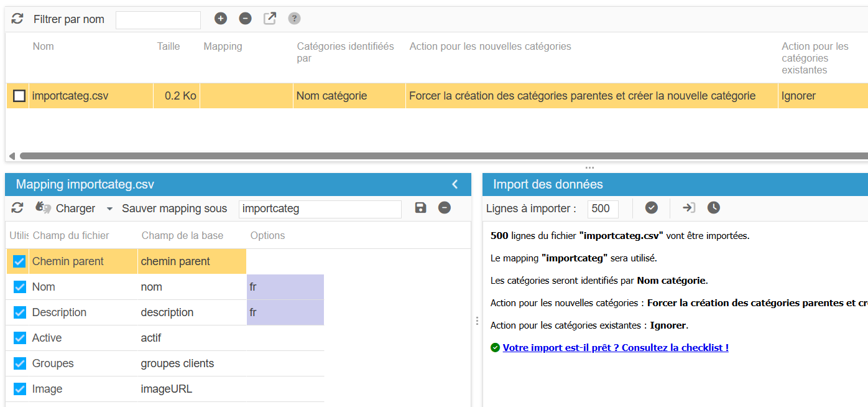Click the Charger button

click(65, 208)
